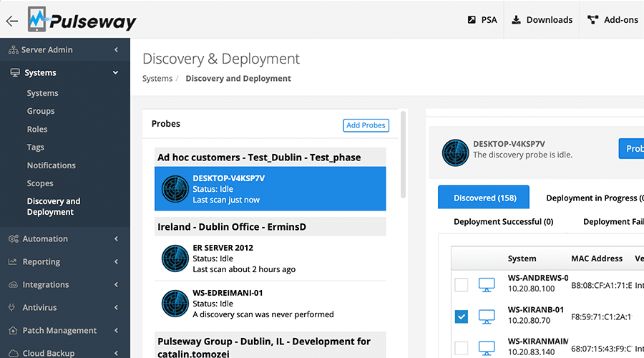Viewport: 644px width, 358px height.
Task: Click radar icon of ER SERVER 2012 probe
Action: pyautogui.click(x=175, y=258)
